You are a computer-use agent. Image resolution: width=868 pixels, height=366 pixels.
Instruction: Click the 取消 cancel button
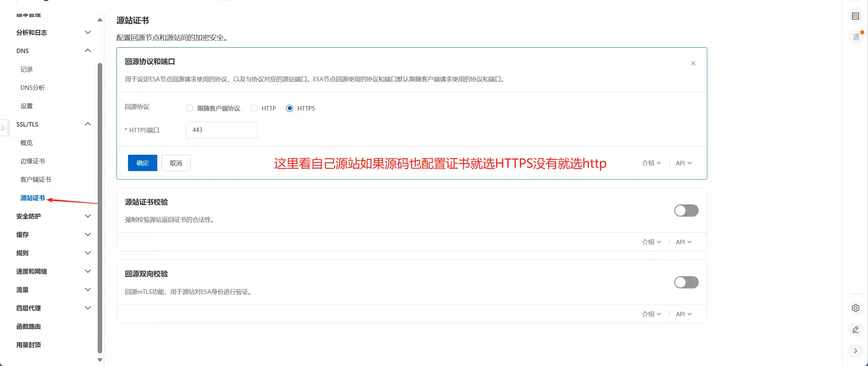click(x=176, y=163)
